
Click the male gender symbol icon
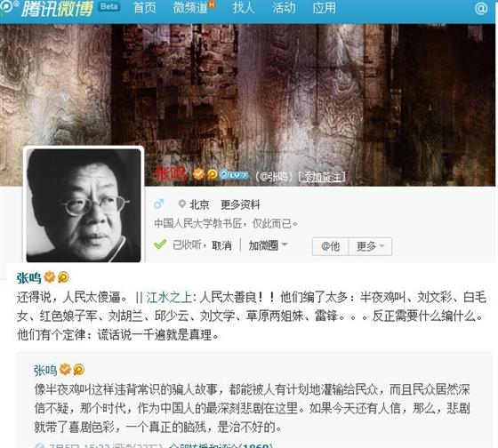(x=159, y=204)
